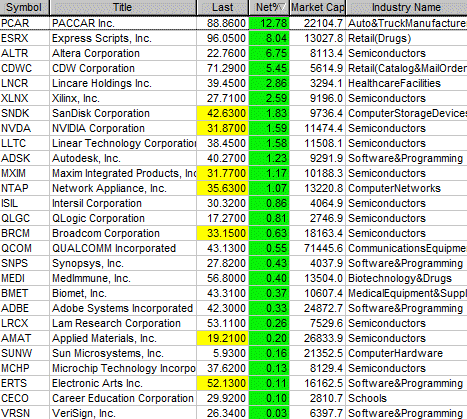Sort by the Title column header
This screenshot has width=467, height=419.
tap(123, 7)
